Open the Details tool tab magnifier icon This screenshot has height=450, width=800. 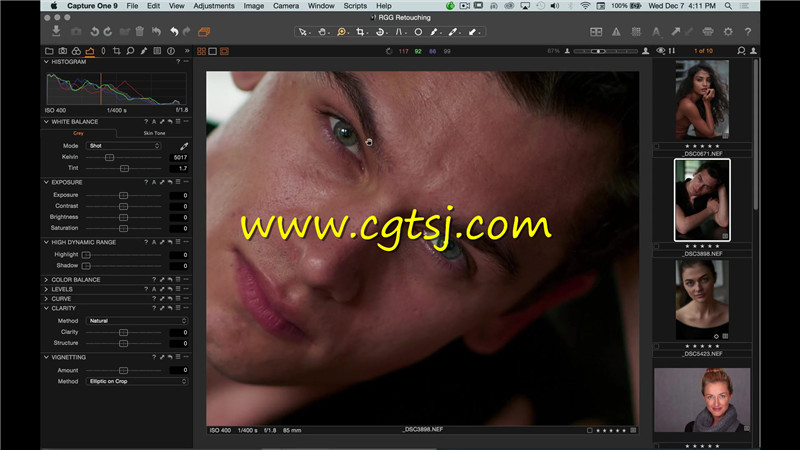(x=130, y=51)
